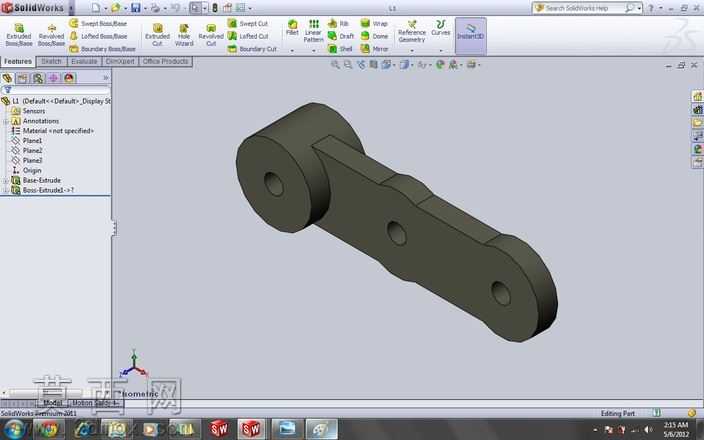Click the Zoom to Fit view icon
The height and width of the screenshot is (440, 704).
[335, 65]
